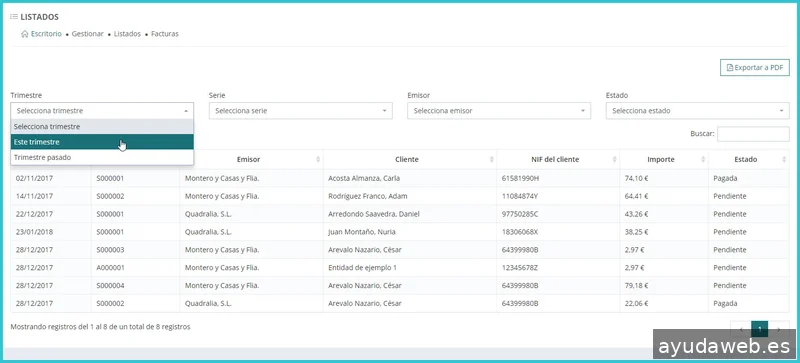
Task: Click amount 64,41 €
Action: click(636, 196)
